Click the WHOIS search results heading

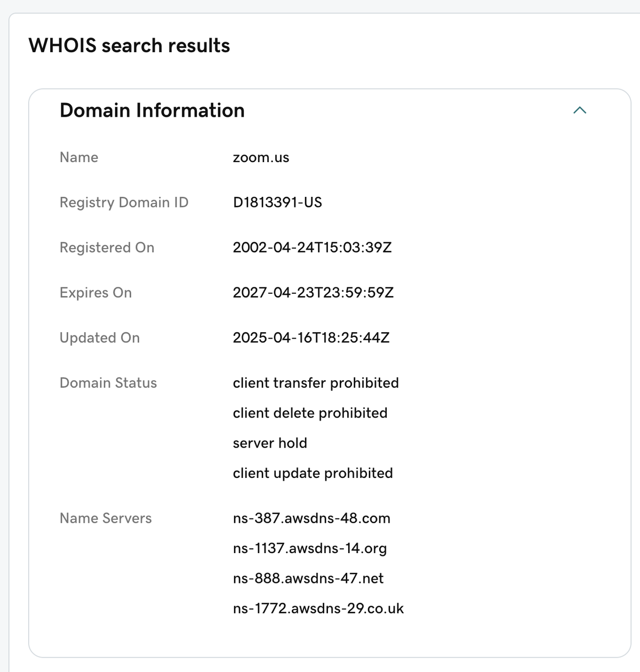pos(130,46)
